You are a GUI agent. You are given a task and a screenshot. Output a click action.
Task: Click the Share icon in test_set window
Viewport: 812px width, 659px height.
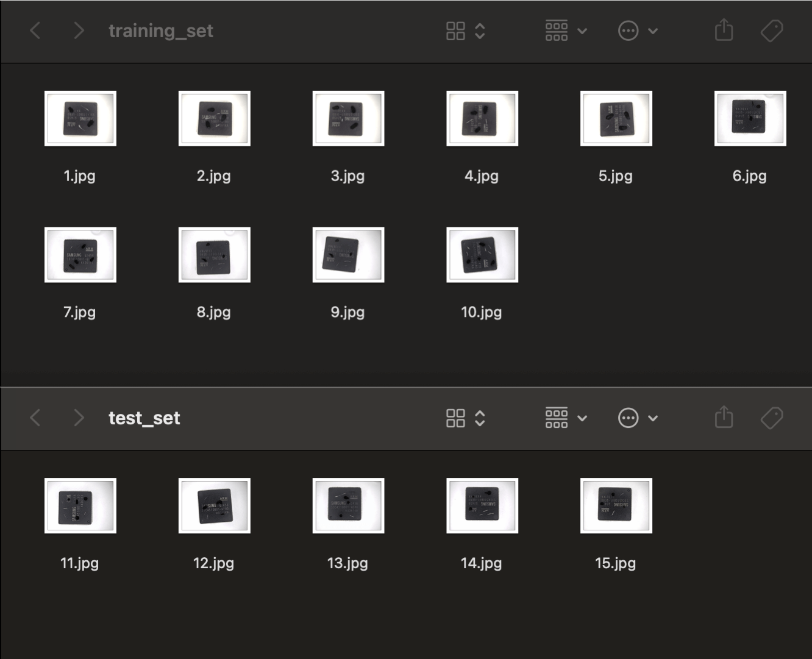coord(724,418)
